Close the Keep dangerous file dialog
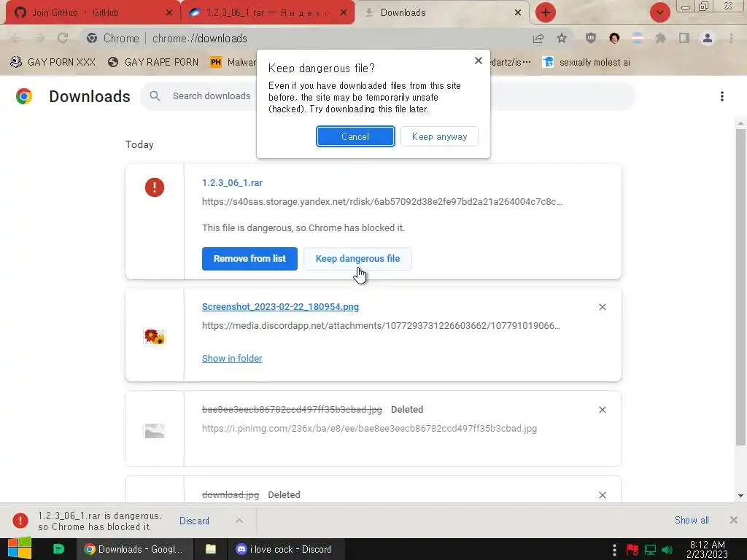 pos(479,61)
